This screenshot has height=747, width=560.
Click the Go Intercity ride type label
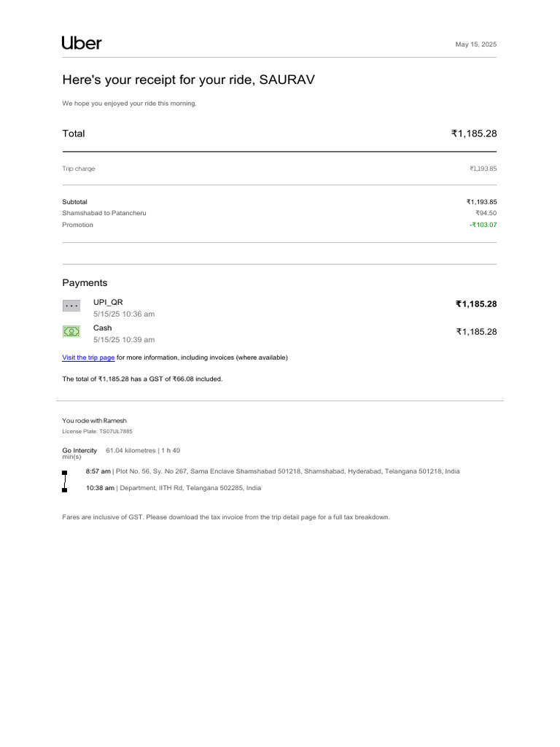(79, 450)
